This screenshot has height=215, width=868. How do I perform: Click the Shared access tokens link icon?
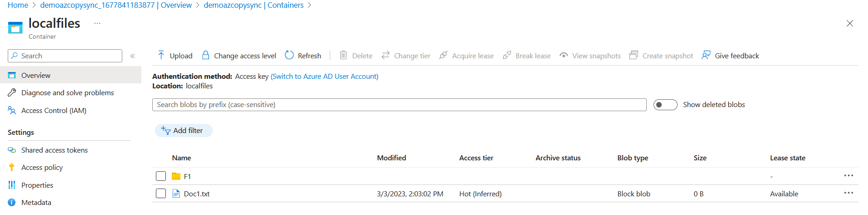[12, 150]
